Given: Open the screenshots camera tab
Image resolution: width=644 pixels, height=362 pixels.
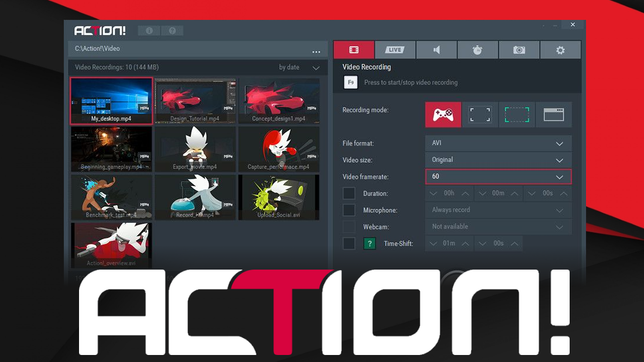Looking at the screenshot, I should (519, 50).
